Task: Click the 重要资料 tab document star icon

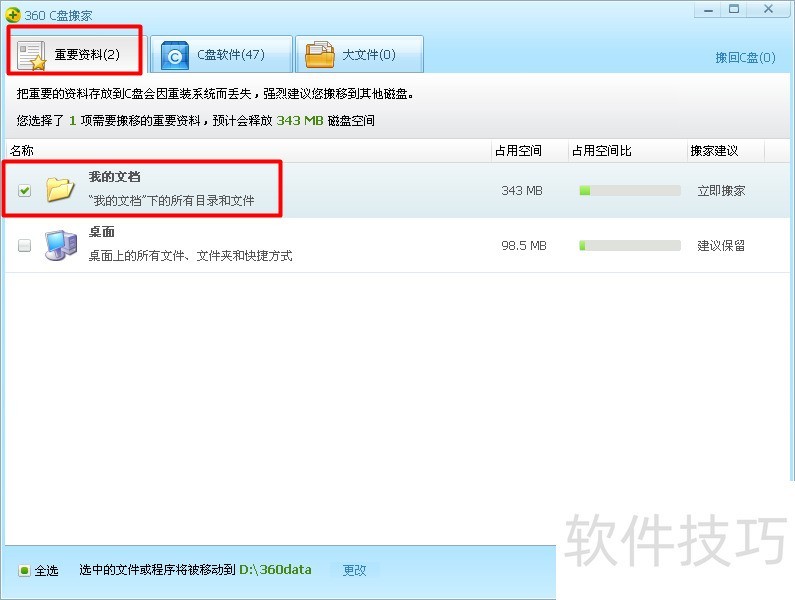Action: point(33,55)
